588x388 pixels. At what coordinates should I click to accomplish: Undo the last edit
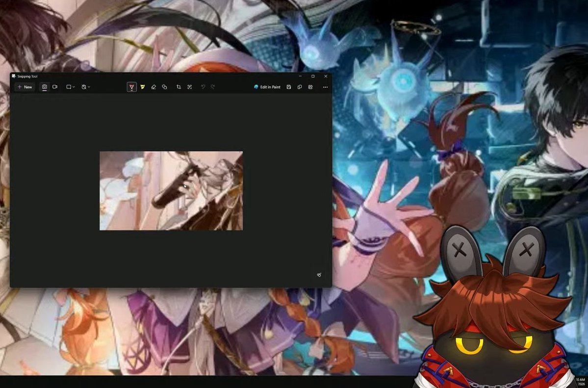[203, 87]
